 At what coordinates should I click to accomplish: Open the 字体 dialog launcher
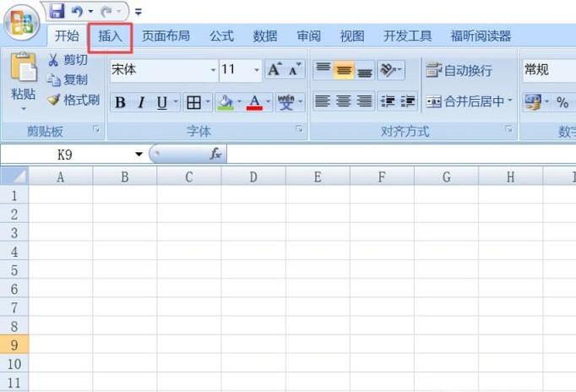click(300, 129)
